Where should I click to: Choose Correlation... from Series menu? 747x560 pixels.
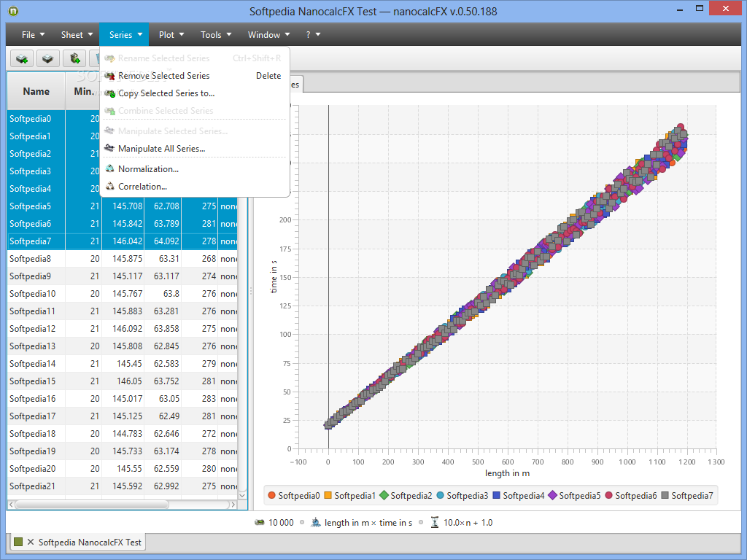click(194, 187)
